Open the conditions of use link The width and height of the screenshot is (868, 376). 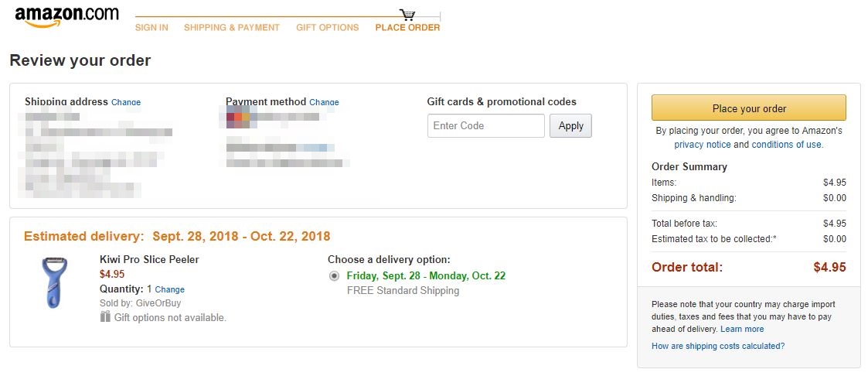[x=787, y=145]
